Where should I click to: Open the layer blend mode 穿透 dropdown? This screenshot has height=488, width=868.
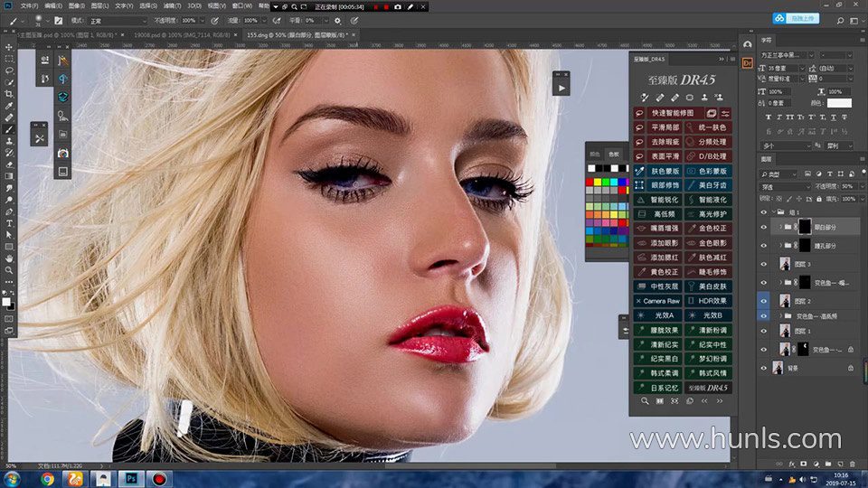pos(786,187)
